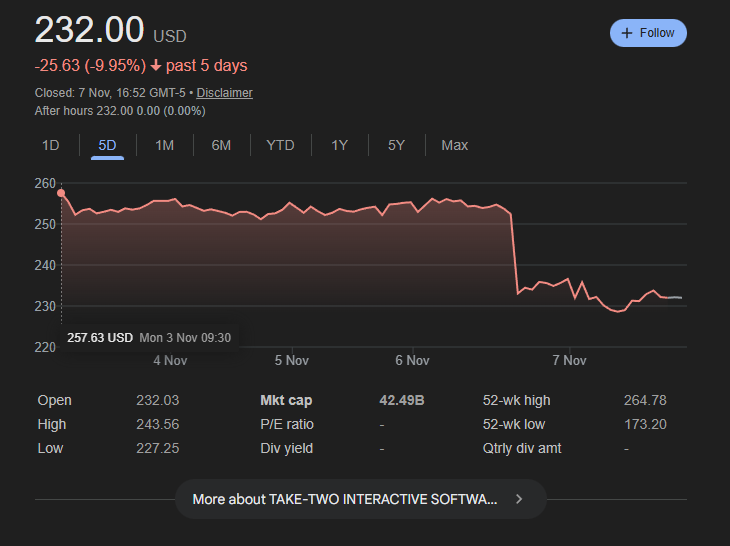Show the YTD chart range
Image resolution: width=730 pixels, height=546 pixels.
[x=280, y=145]
